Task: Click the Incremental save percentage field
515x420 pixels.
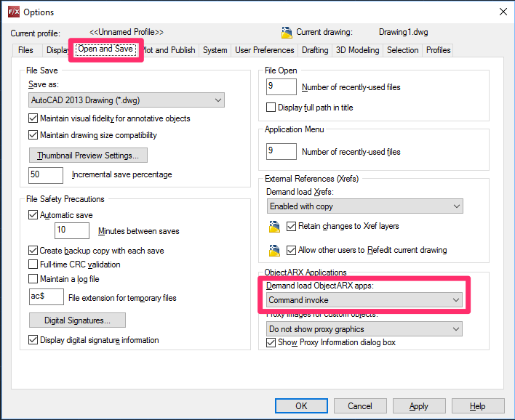Action: [46, 175]
